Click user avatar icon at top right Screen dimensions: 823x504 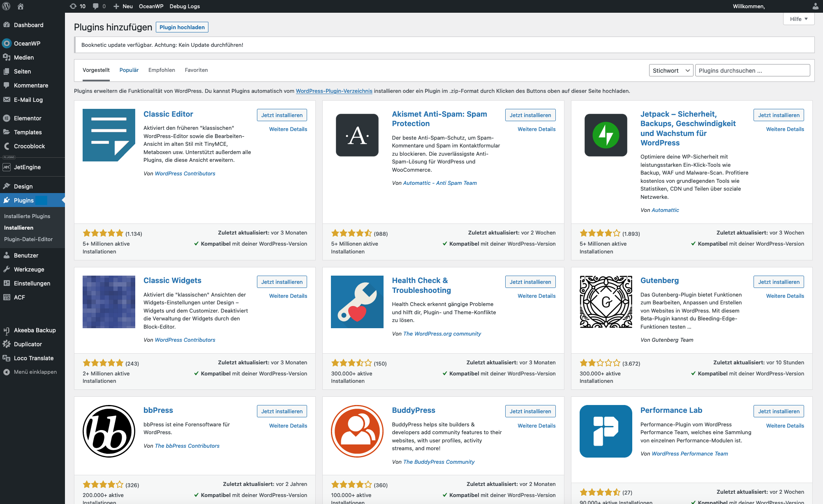click(x=815, y=6)
